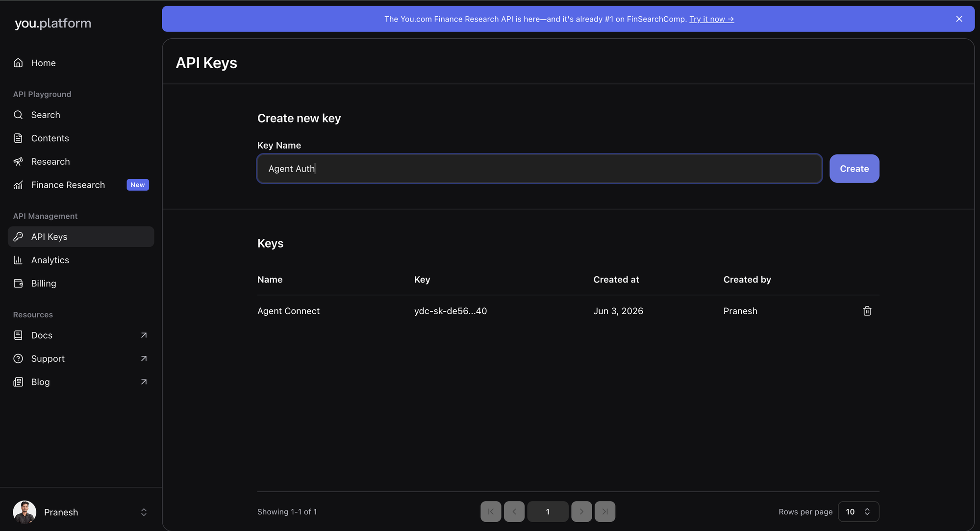Click the 'Name' column header
The width and height of the screenshot is (980, 531).
[270, 279]
